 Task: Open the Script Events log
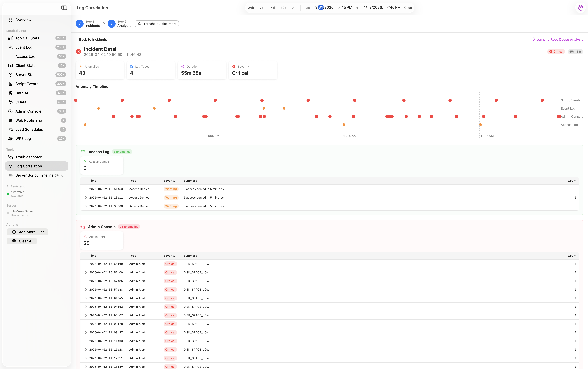click(27, 84)
